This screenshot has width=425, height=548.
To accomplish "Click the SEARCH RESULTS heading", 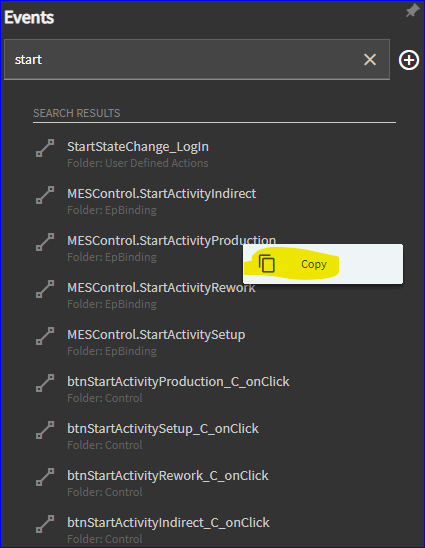I will 77,113.
